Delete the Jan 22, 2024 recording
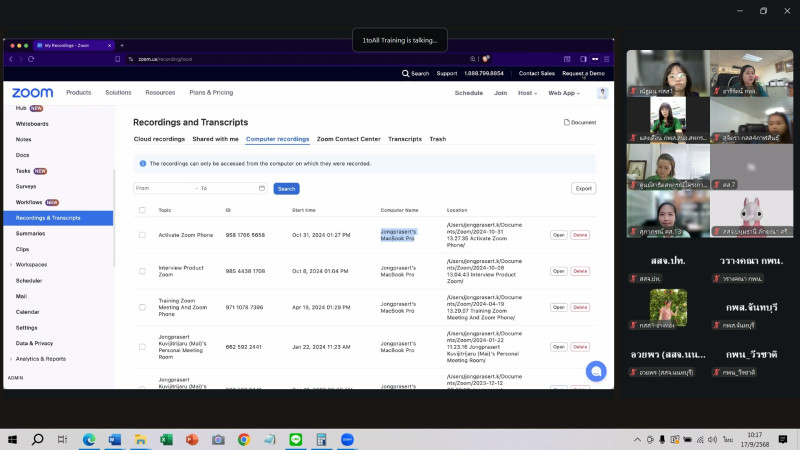Image resolution: width=800 pixels, height=450 pixels. (580, 347)
